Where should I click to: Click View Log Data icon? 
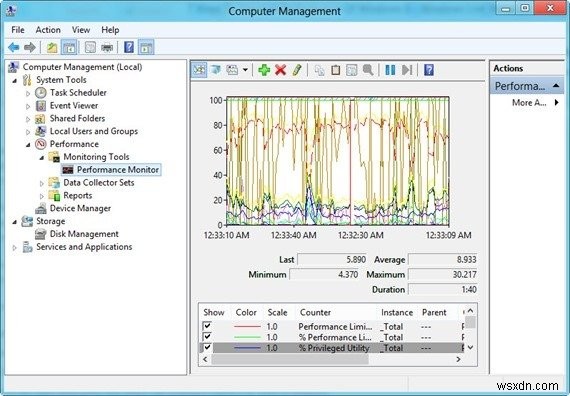click(x=216, y=70)
